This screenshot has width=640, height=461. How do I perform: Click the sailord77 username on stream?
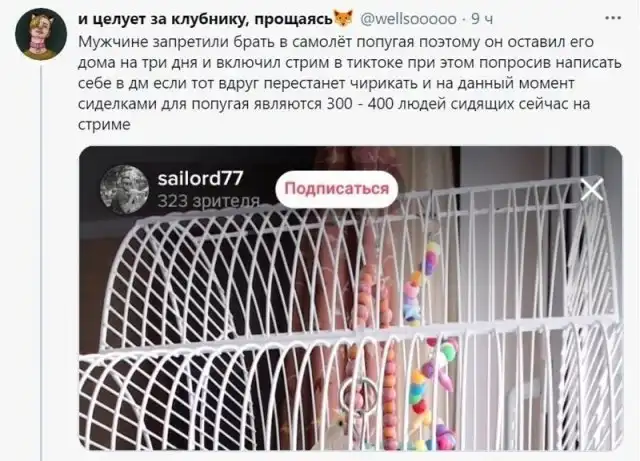coord(200,178)
